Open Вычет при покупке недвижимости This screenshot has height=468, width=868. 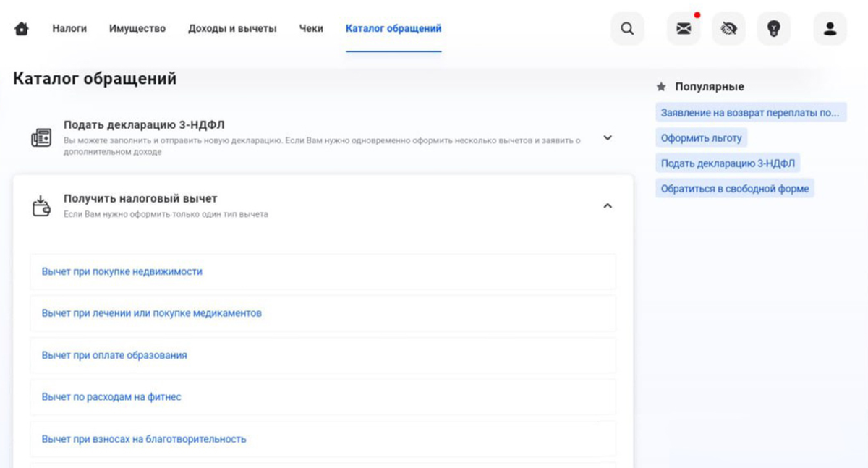coord(323,272)
